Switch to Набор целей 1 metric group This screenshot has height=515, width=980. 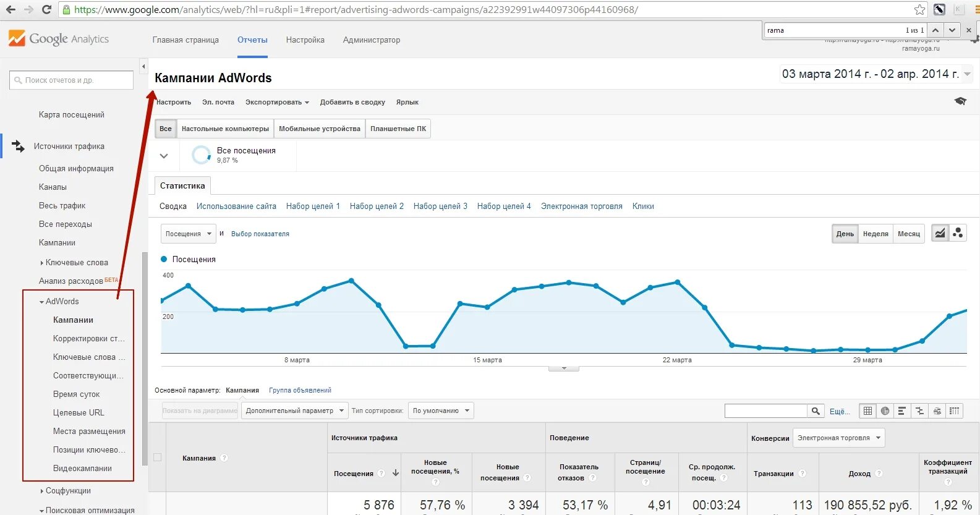(313, 206)
